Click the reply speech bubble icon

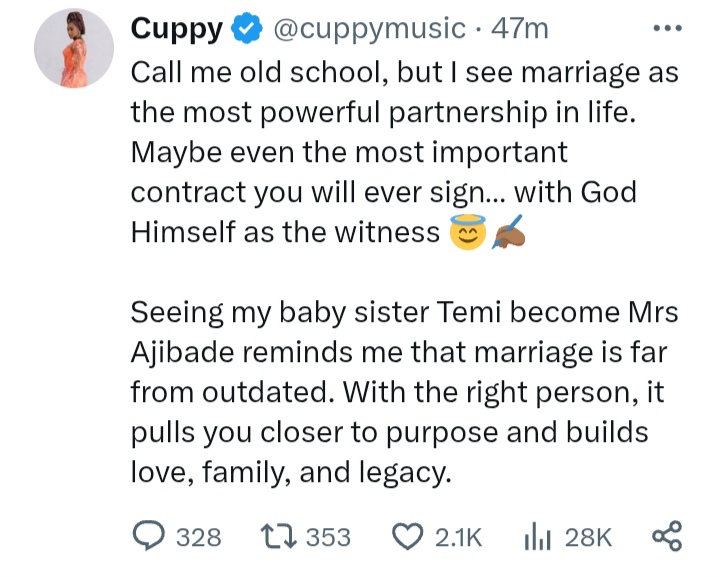(x=150, y=536)
